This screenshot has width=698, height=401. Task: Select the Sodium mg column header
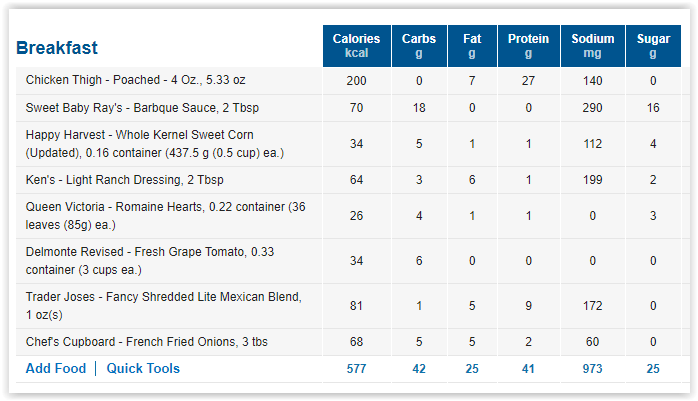pyautogui.click(x=592, y=46)
